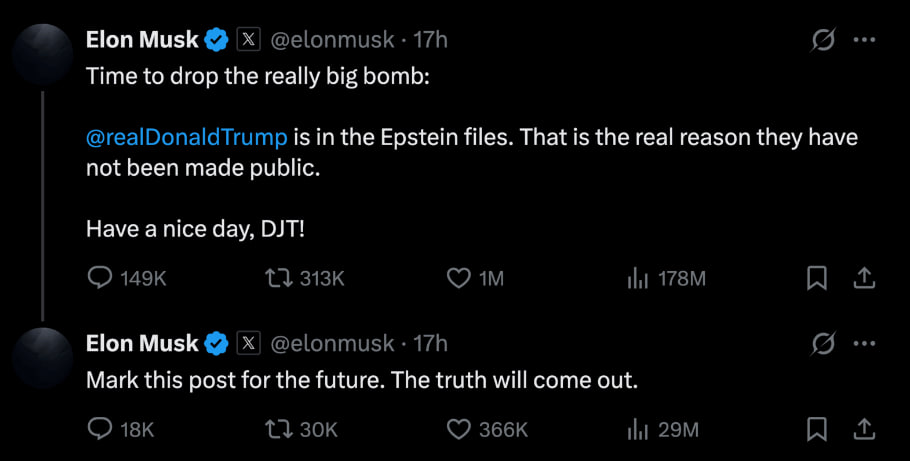Screen dimensions: 910x461
Task: Share the first post
Action: click(863, 279)
